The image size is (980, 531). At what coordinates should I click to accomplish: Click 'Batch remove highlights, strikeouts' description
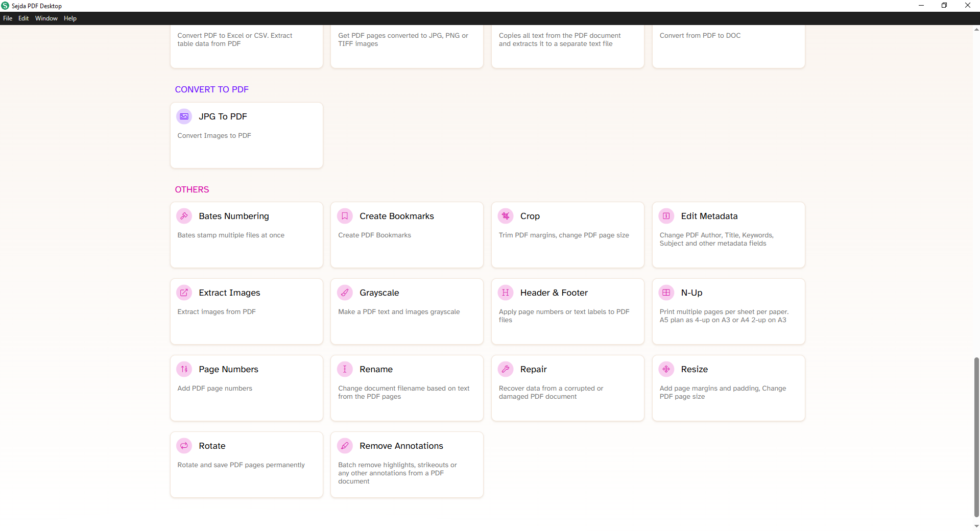click(x=397, y=473)
